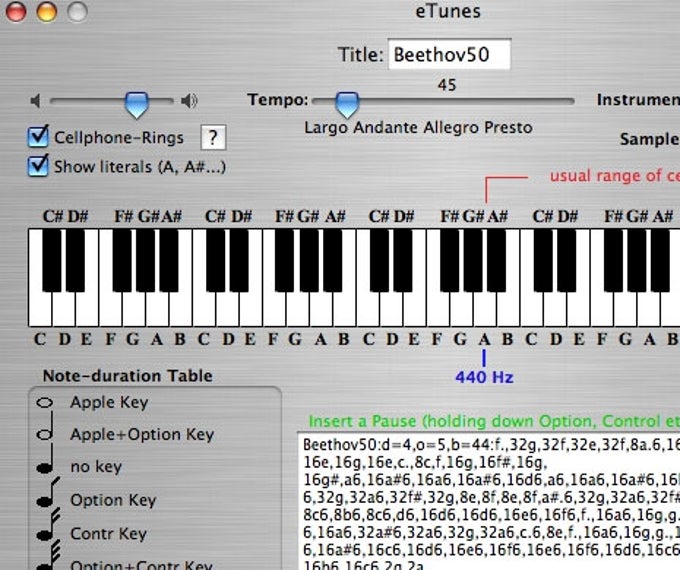Viewport: 680px width, 570px height.
Task: Play the B key right above 440 Hz A
Action: (508, 310)
